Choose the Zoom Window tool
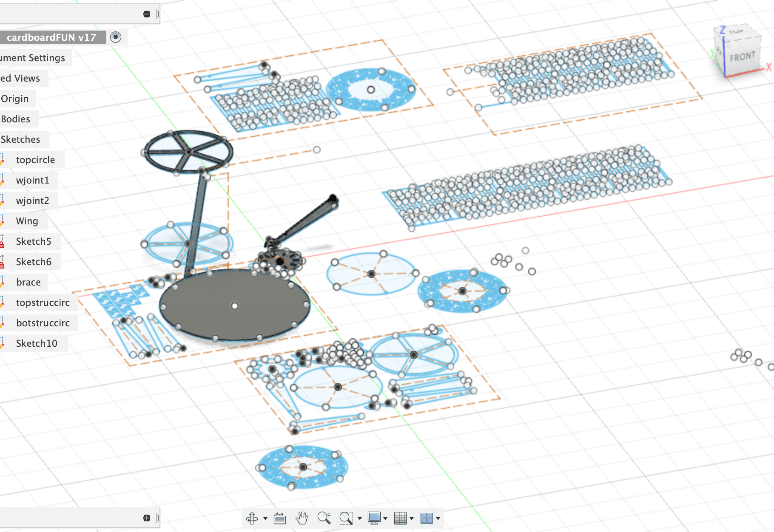Image resolution: width=774 pixels, height=532 pixels. (x=346, y=518)
